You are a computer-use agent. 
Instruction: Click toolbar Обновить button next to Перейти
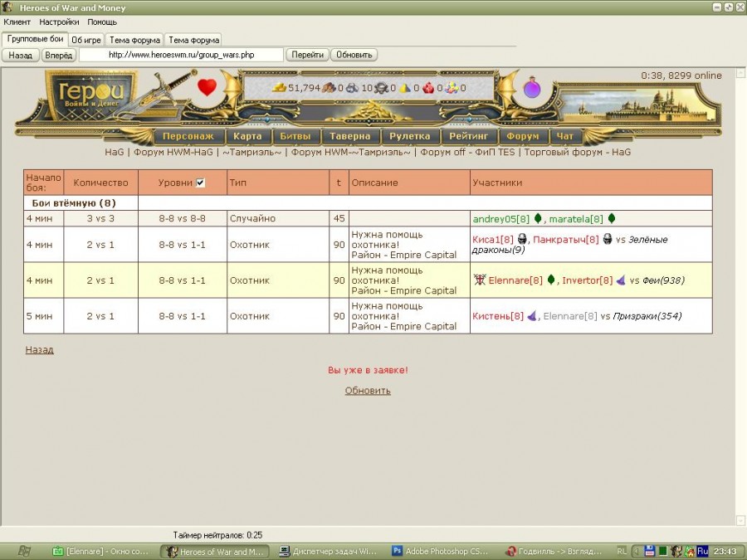click(x=354, y=55)
